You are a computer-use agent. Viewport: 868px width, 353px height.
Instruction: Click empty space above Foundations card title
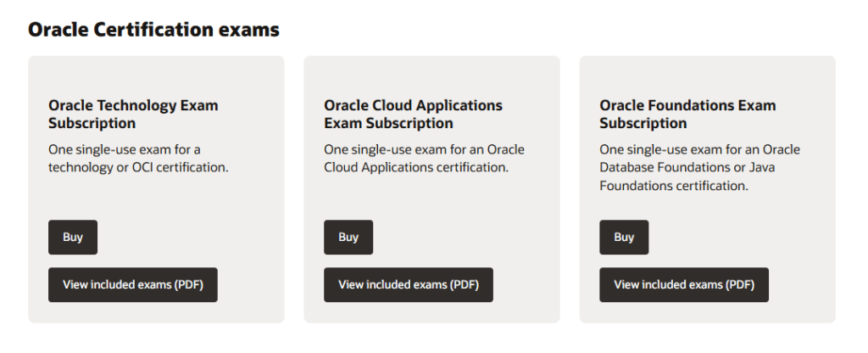[707, 78]
